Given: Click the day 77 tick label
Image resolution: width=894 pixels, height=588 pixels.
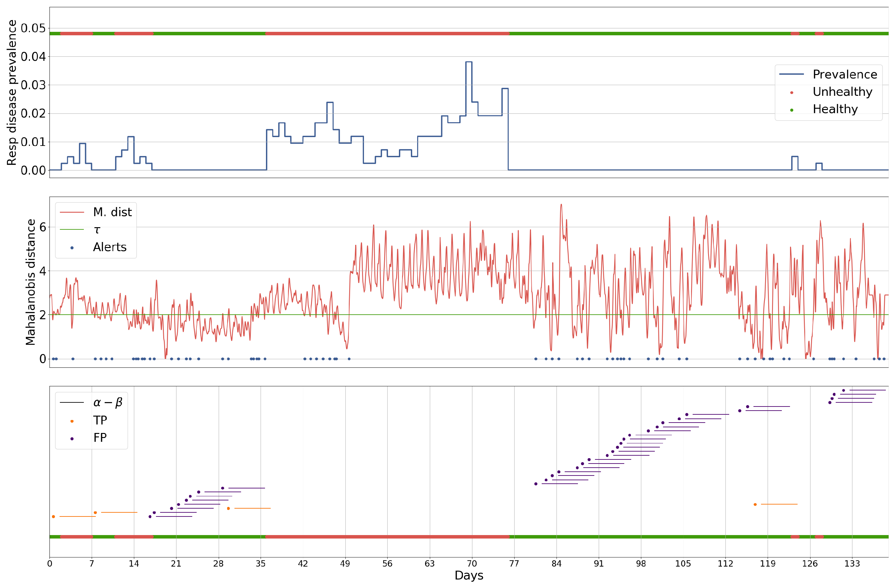Looking at the screenshot, I should 514,563.
